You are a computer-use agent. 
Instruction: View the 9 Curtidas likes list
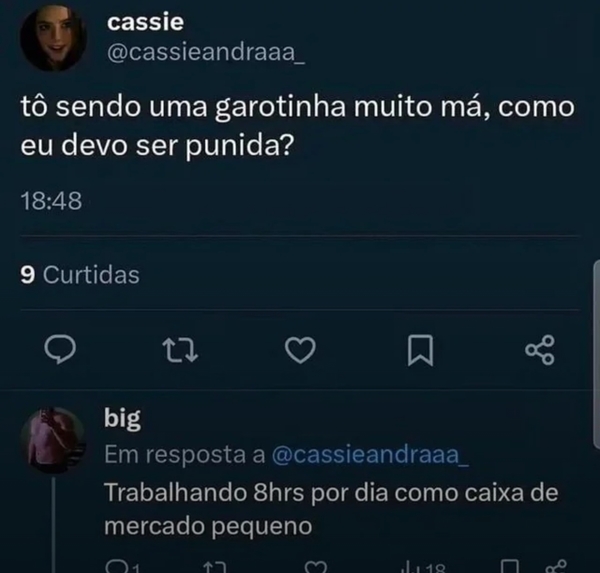click(x=80, y=274)
